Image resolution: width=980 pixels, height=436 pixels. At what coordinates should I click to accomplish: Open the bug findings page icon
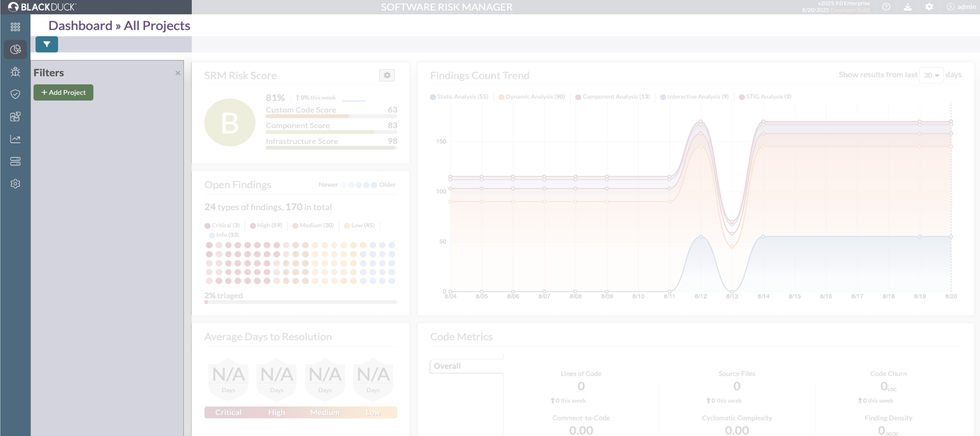click(15, 71)
